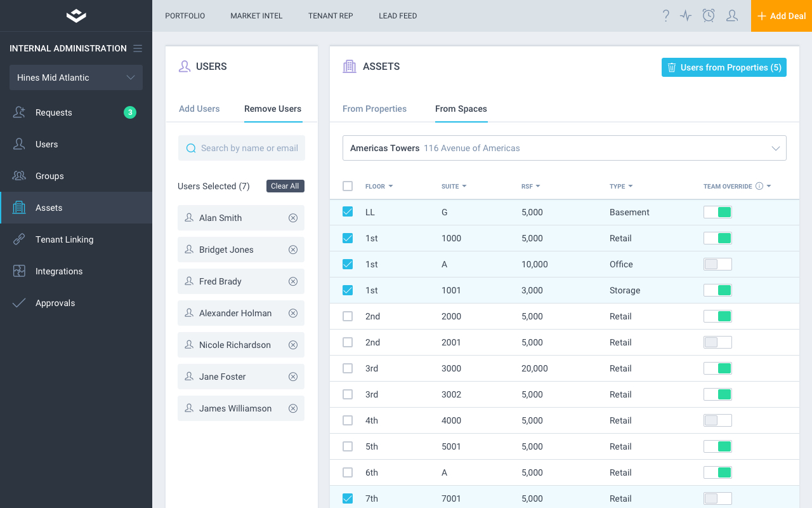
Task: Open the Hines Mid Atlantic dropdown
Action: (76, 77)
